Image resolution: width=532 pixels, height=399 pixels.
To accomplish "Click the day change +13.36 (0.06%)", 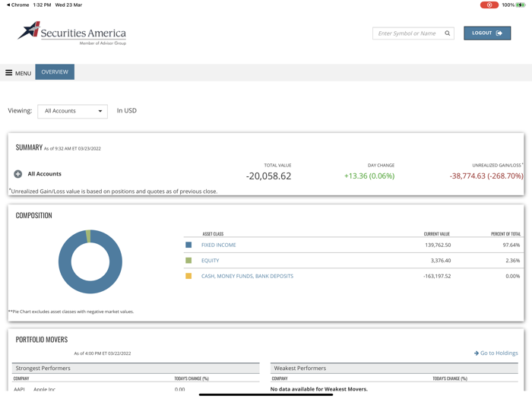I will coord(369,176).
